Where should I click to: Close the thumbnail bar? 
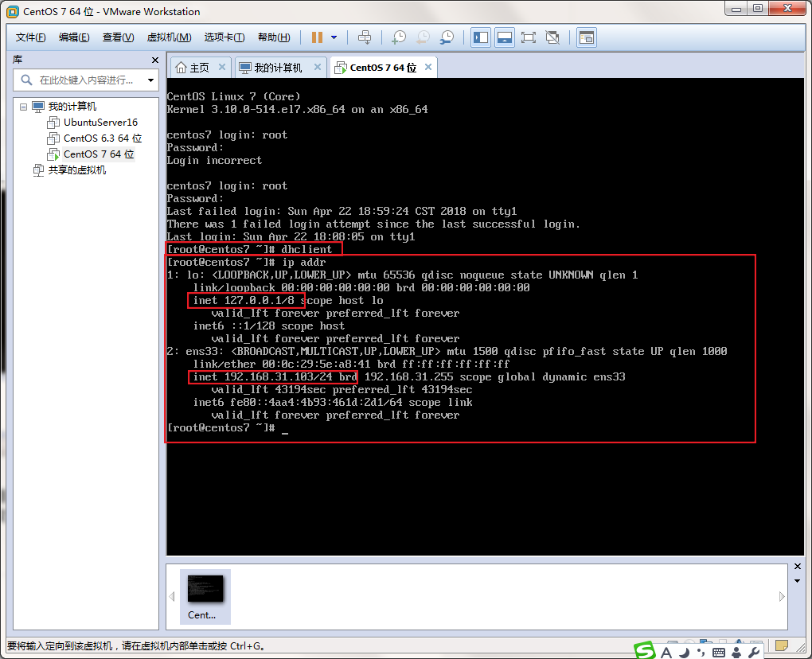coord(798,567)
